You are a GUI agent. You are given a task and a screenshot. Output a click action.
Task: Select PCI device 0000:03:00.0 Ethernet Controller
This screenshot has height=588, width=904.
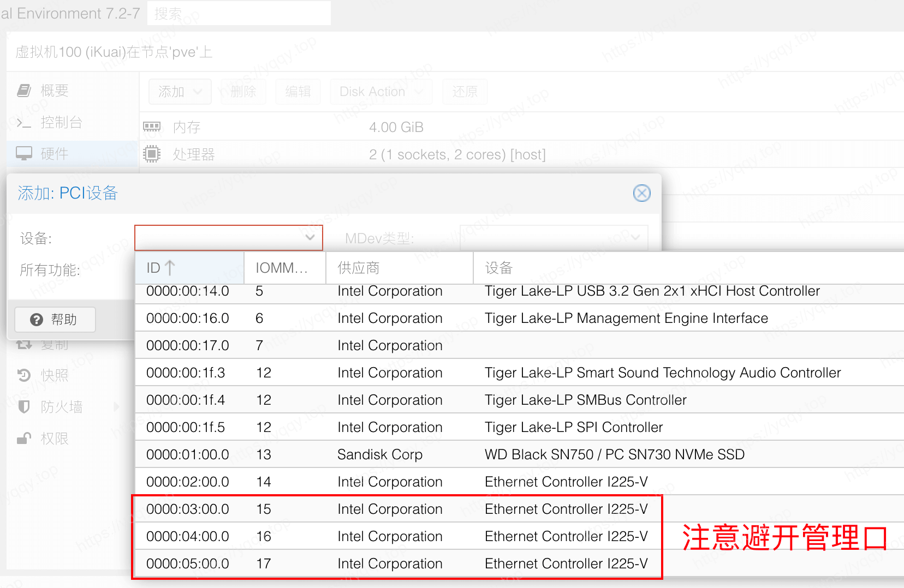(x=397, y=509)
